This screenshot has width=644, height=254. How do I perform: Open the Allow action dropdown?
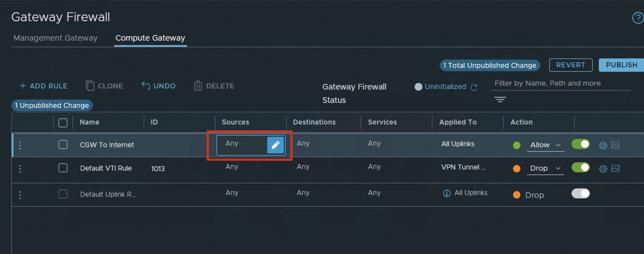pyautogui.click(x=545, y=145)
